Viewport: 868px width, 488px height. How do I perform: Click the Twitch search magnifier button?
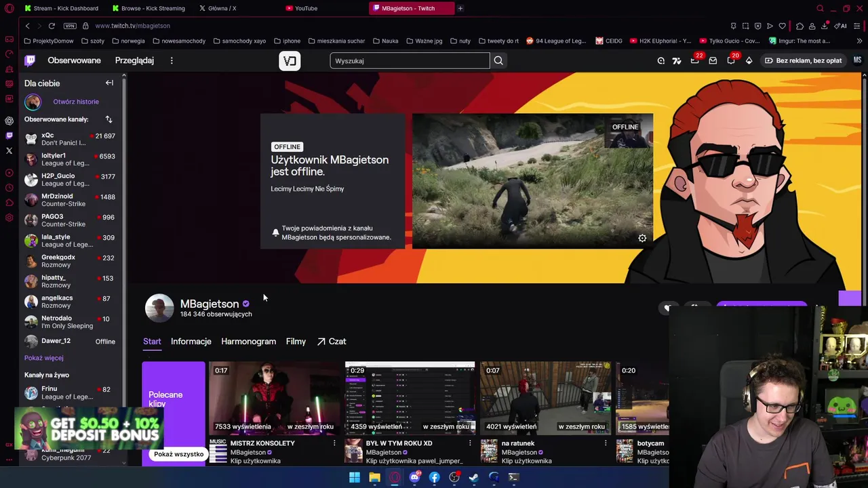(498, 61)
